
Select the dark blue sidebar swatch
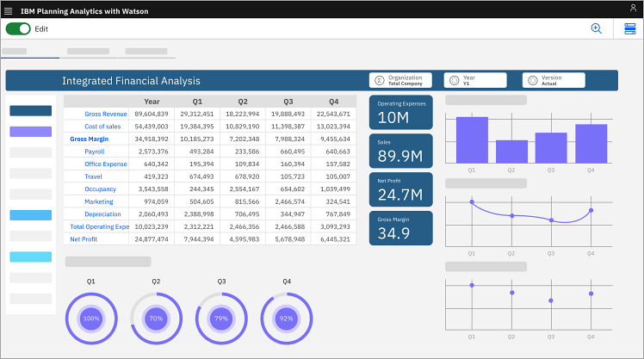(x=30, y=111)
